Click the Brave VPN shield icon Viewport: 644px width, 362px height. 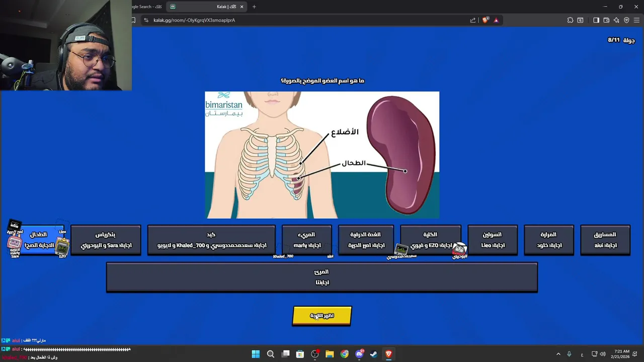(626, 20)
